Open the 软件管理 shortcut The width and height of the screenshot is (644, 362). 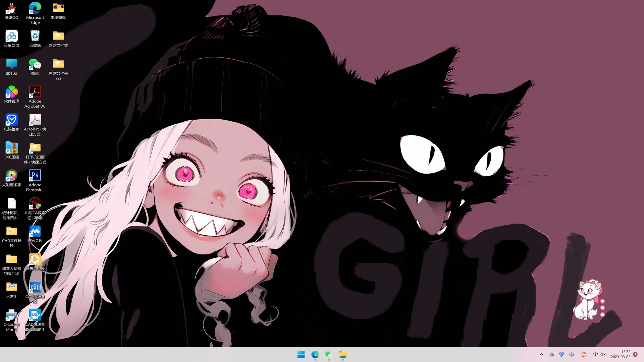[x=11, y=95]
